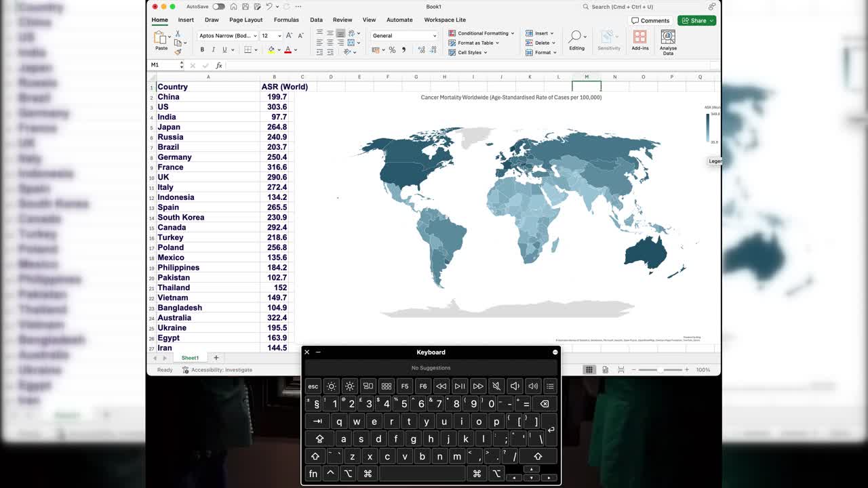
Task: Click the Increase Font Size icon
Action: [x=289, y=35]
